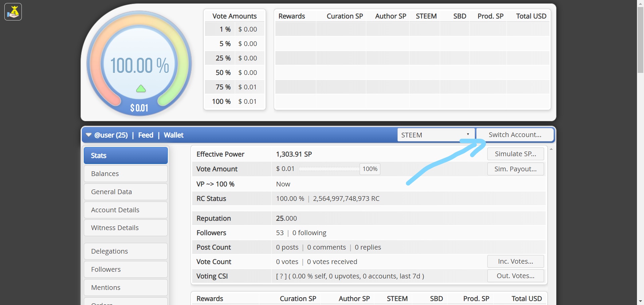
Task: Click the 0 votes received text
Action: (x=332, y=262)
